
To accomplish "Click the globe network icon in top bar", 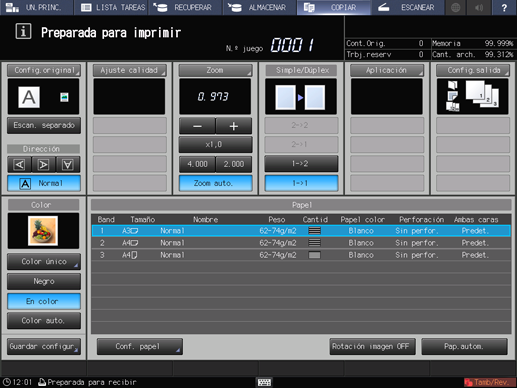I will tap(456, 7).
